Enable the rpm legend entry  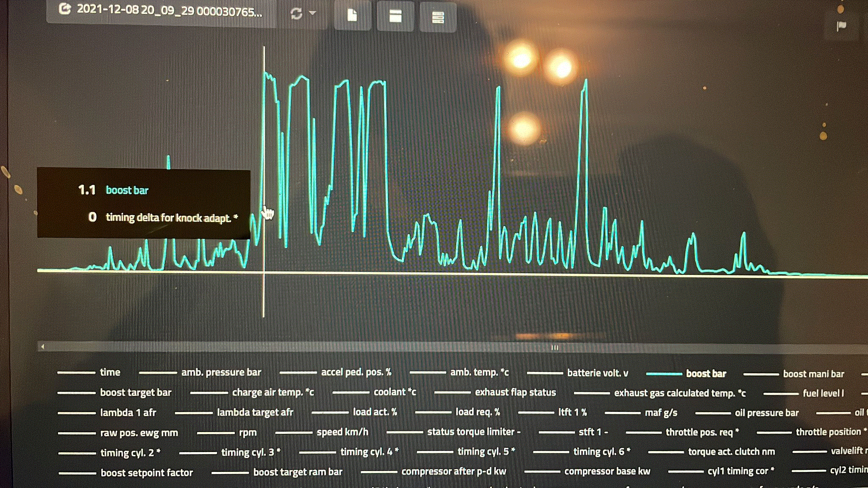click(248, 433)
